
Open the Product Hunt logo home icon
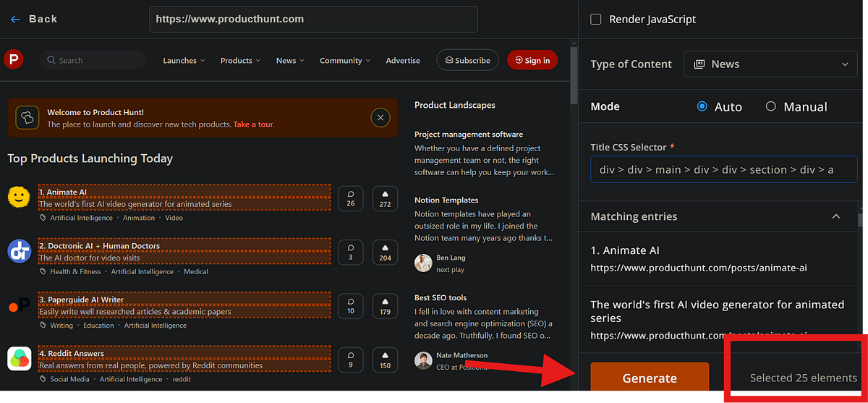tap(13, 59)
